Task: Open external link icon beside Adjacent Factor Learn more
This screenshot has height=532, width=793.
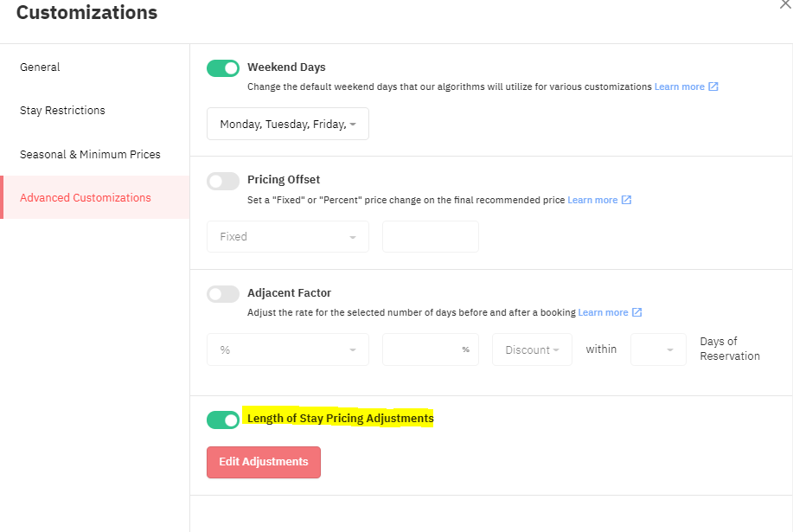Action: point(636,312)
